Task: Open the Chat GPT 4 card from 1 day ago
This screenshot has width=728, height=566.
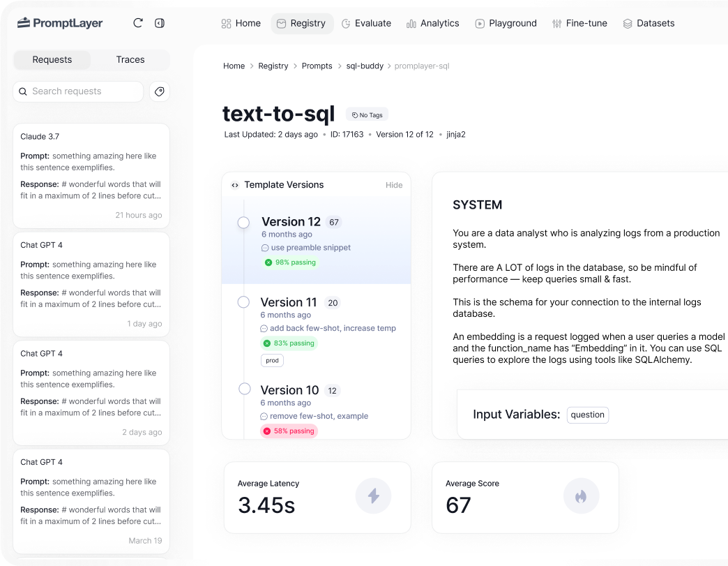Action: (91, 284)
